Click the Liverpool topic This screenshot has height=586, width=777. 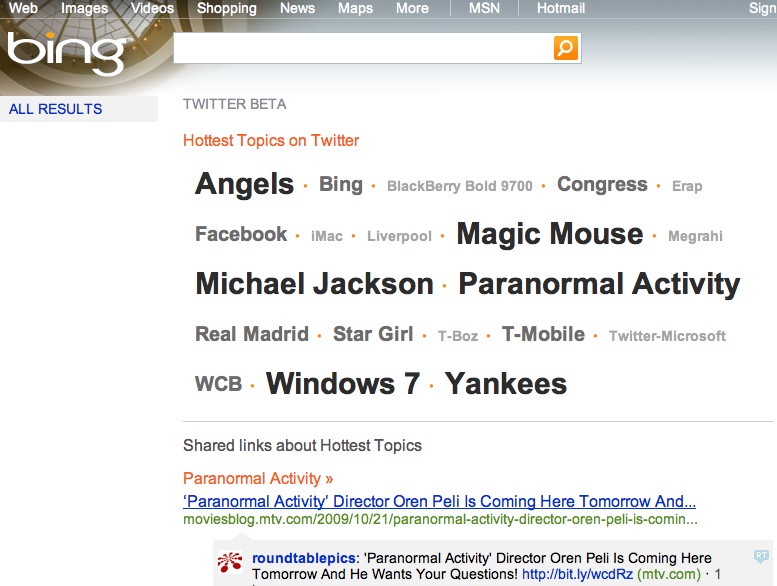click(x=399, y=236)
